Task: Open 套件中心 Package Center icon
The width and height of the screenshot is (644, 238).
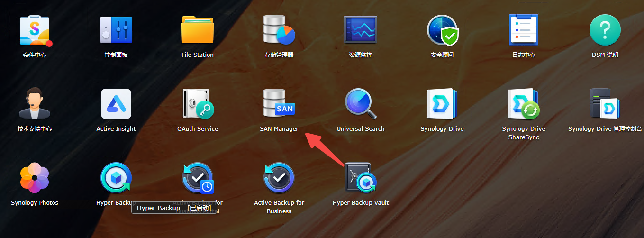Action: tap(35, 30)
